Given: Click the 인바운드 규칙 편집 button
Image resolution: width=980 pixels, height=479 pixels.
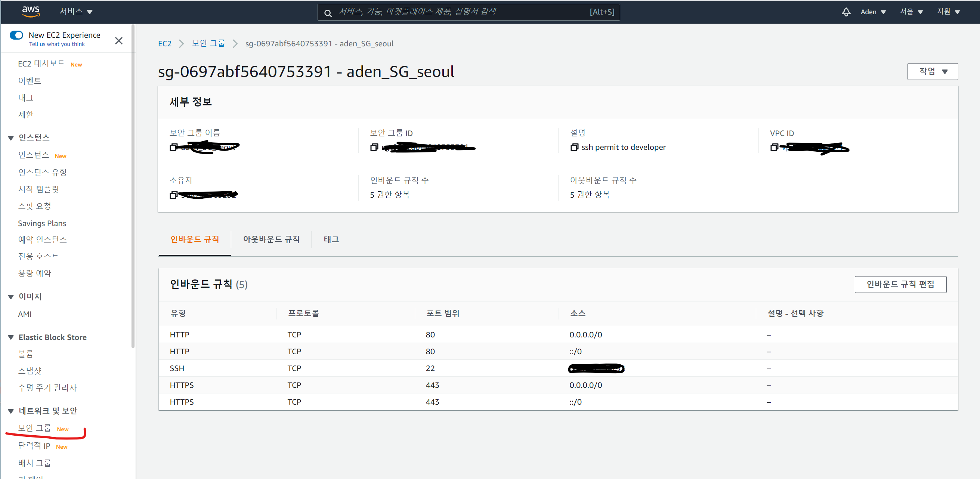Looking at the screenshot, I should point(900,284).
